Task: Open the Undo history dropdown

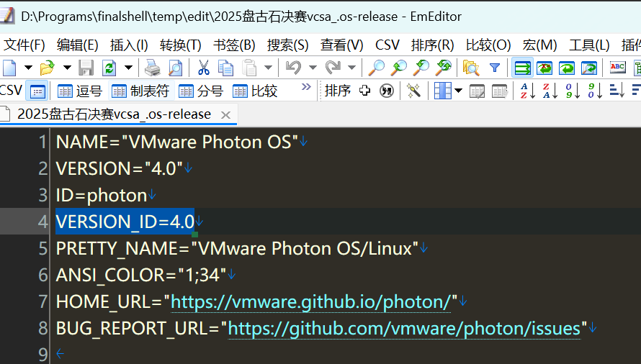Action: [313, 68]
